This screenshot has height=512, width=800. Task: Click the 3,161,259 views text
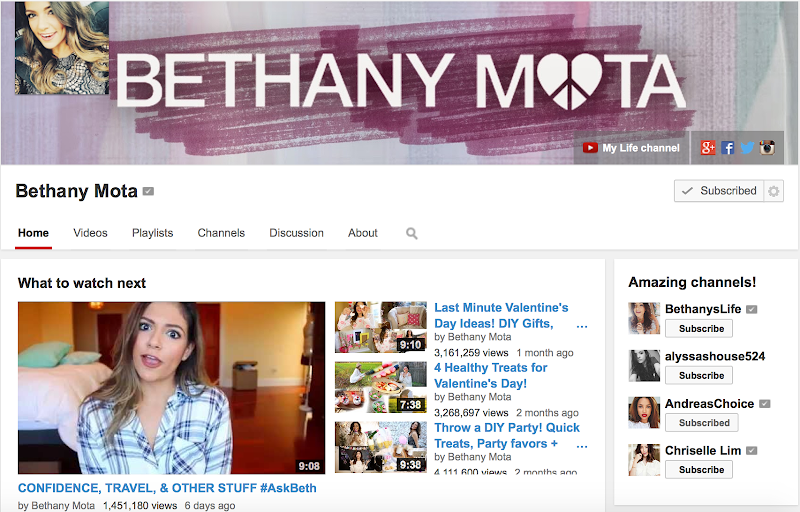click(471, 352)
